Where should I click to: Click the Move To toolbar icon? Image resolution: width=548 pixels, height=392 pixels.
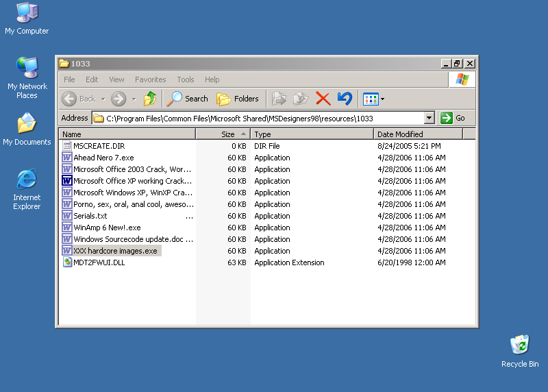[279, 99]
